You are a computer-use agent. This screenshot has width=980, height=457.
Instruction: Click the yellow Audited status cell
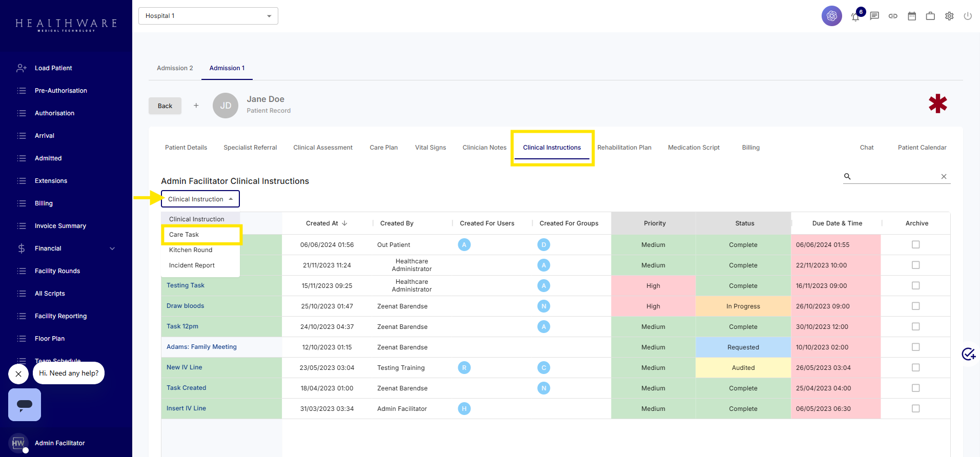click(743, 367)
